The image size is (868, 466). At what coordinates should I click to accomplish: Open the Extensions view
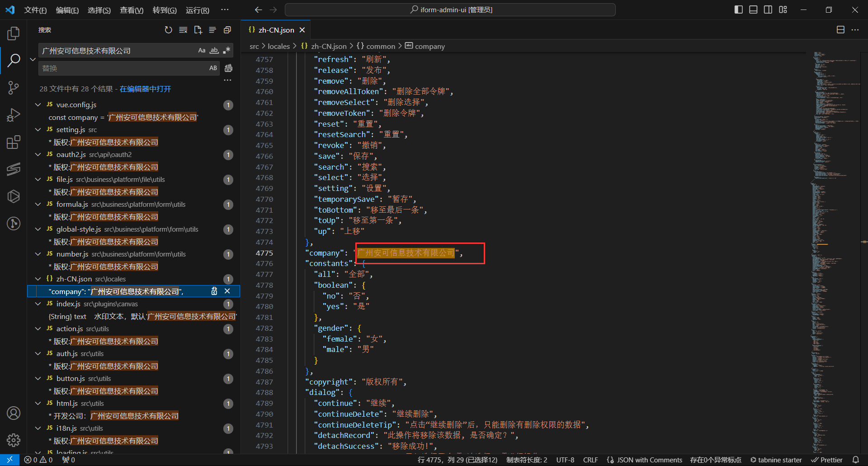(x=14, y=143)
